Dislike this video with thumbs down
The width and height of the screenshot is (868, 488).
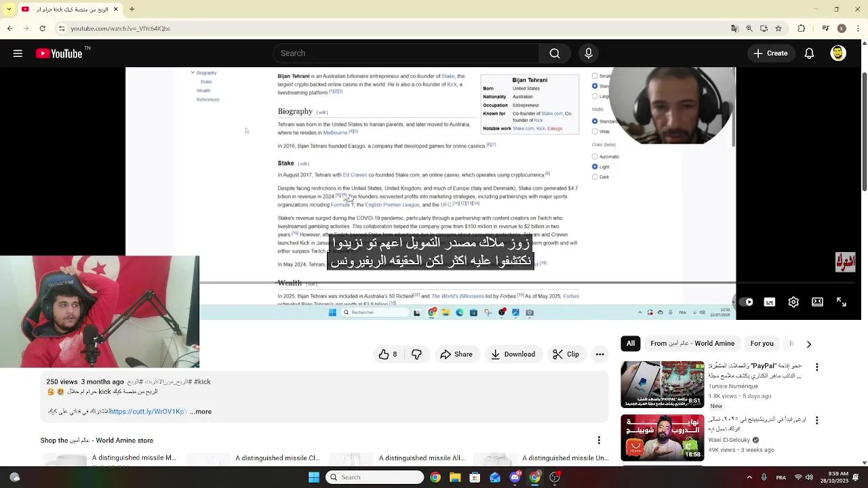(416, 354)
